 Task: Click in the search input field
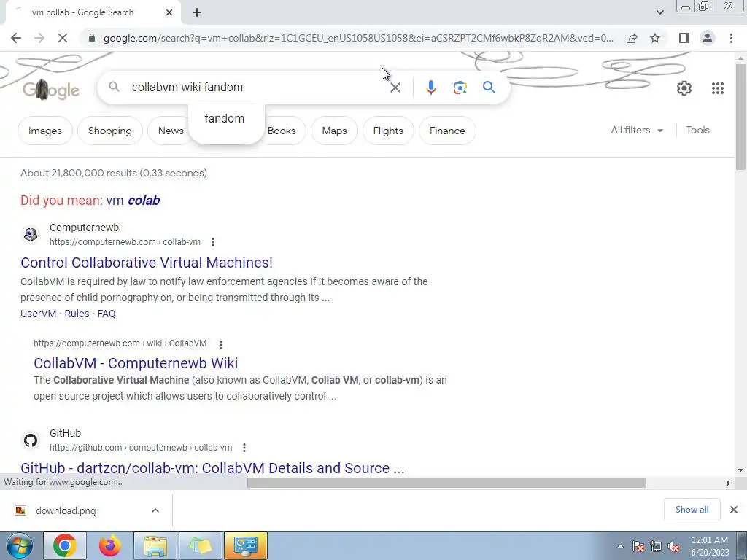coord(258,87)
